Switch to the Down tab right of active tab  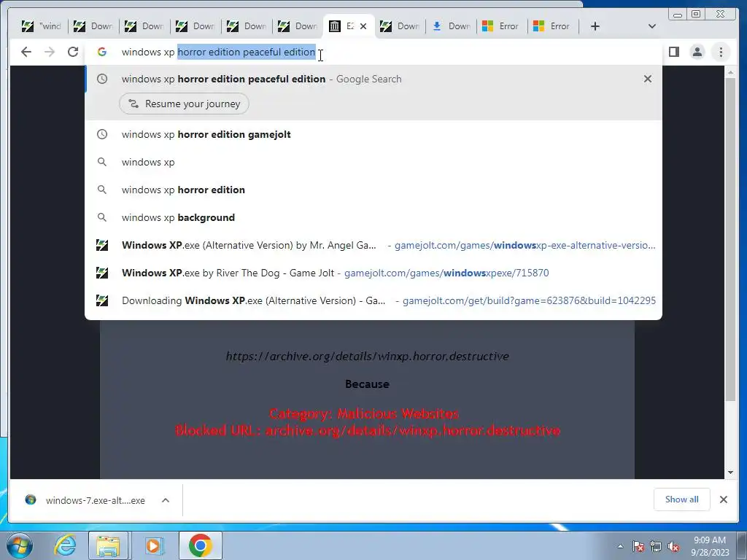(400, 26)
